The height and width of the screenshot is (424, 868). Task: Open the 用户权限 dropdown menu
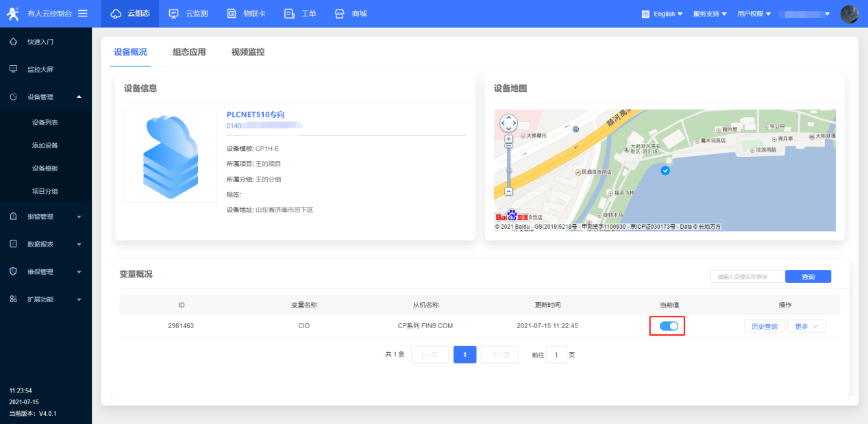754,14
